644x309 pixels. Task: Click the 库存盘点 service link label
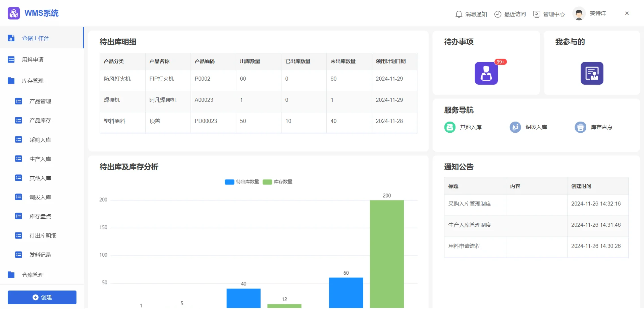click(x=601, y=127)
